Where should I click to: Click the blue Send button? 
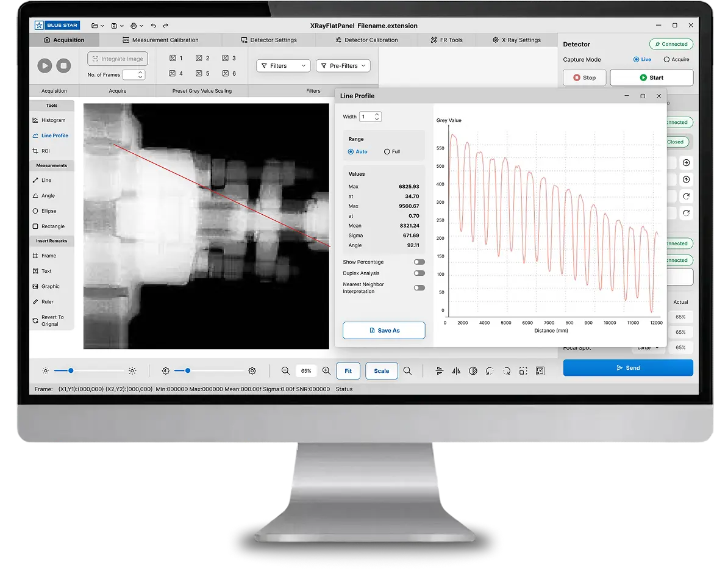coord(627,368)
